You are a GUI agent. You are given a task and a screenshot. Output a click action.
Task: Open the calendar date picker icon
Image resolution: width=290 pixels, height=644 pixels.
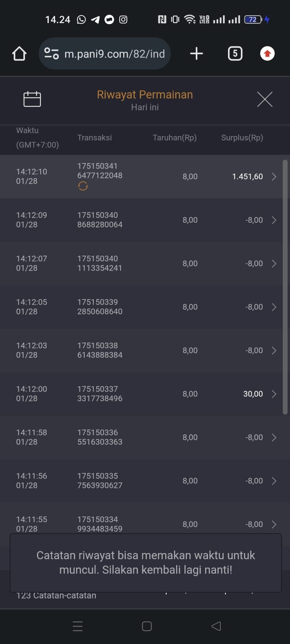click(x=32, y=99)
